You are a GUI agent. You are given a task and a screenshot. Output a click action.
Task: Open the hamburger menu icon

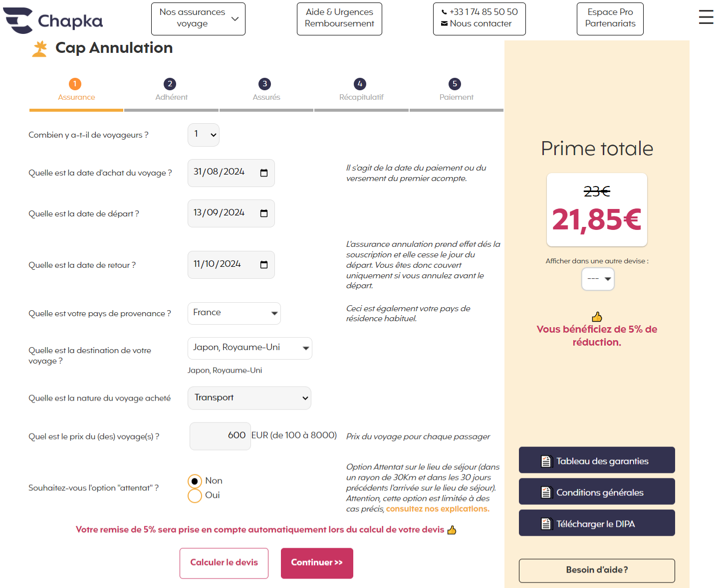706,17
